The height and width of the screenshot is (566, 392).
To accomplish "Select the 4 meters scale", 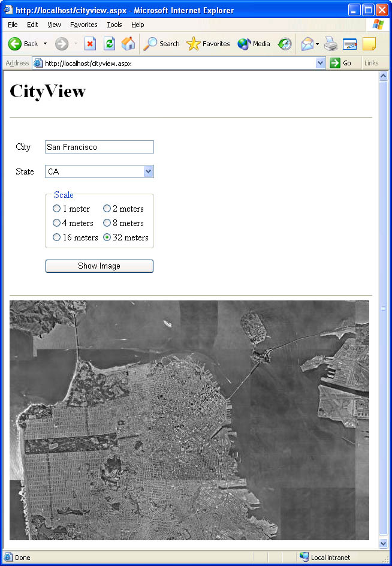I will (x=56, y=223).
